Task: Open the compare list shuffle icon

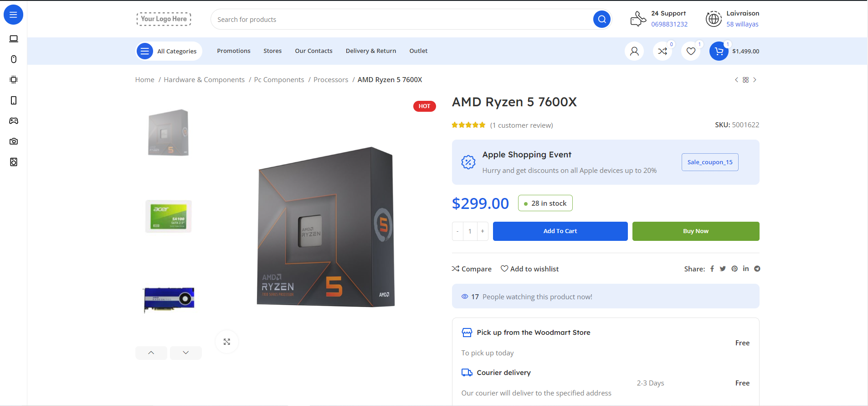Action: [663, 51]
